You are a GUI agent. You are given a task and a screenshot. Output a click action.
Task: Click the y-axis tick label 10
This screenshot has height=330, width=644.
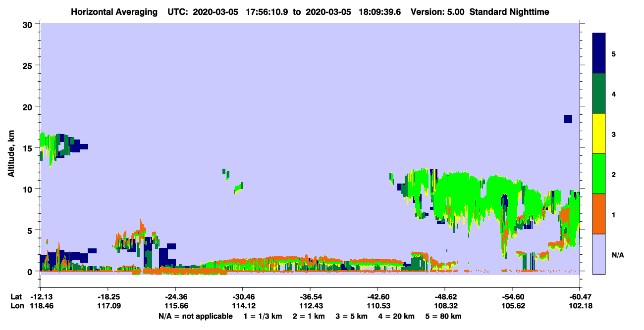(x=29, y=189)
